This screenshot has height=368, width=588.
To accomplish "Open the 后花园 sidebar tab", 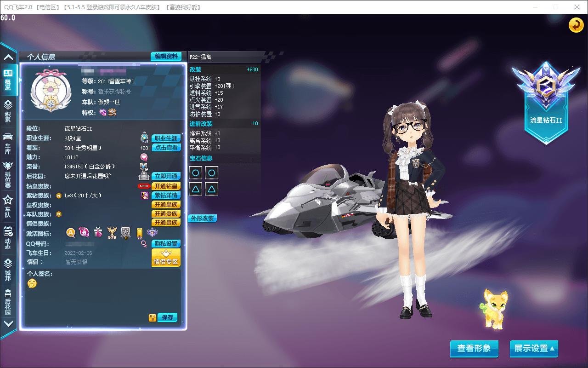I will tap(8, 301).
